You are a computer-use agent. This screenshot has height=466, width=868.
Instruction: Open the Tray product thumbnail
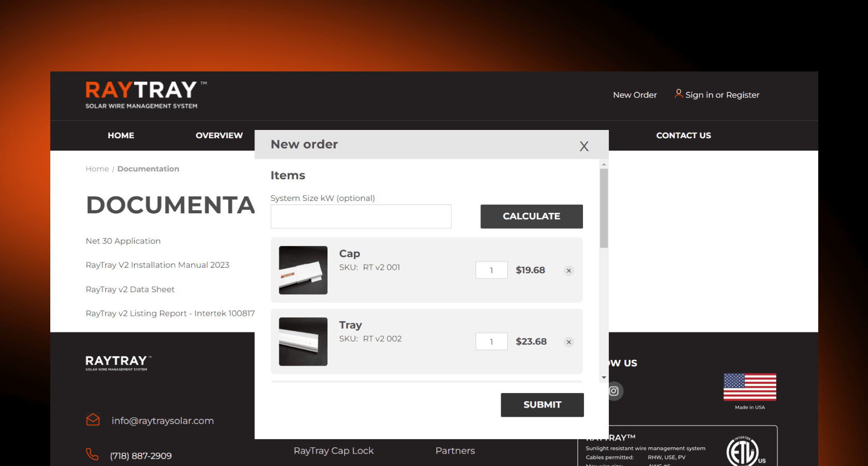coord(303,342)
